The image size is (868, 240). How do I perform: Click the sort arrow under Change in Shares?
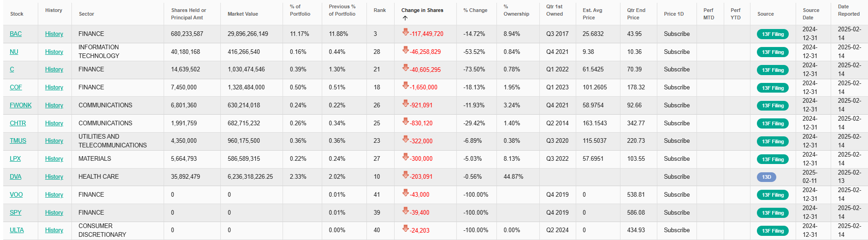click(405, 18)
